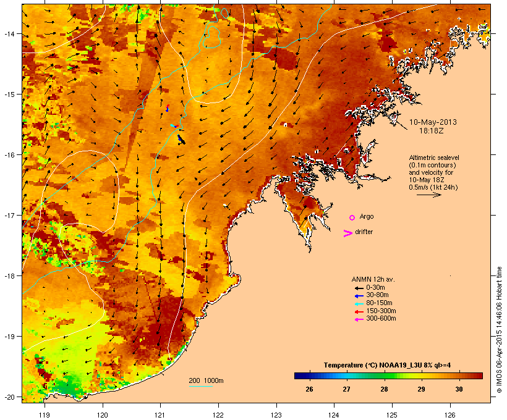Click the color bar tick label 30
The width and height of the screenshot is (507, 420).
coord(459,389)
